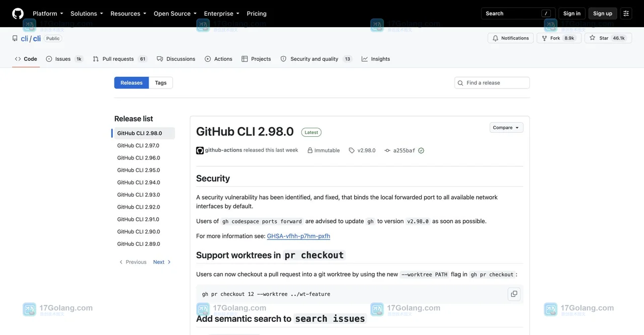Open the Pull requests tab
This screenshot has width=644, height=335.
tap(120, 59)
